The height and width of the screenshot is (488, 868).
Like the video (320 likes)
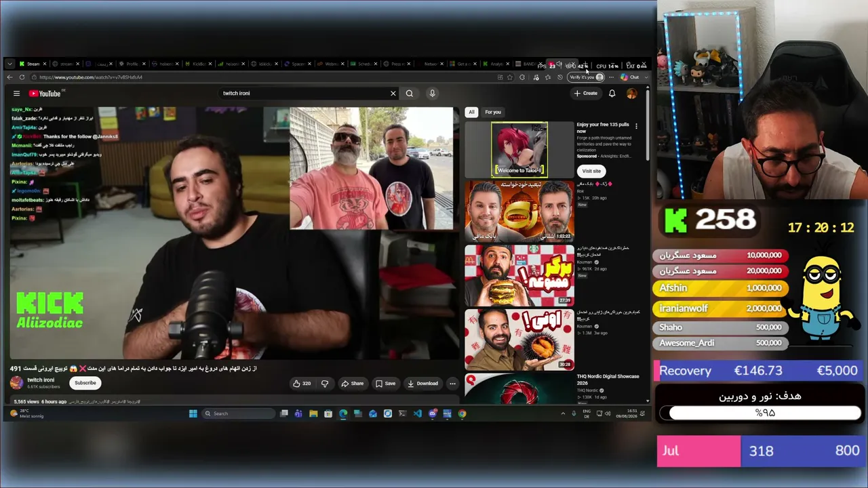coord(301,384)
